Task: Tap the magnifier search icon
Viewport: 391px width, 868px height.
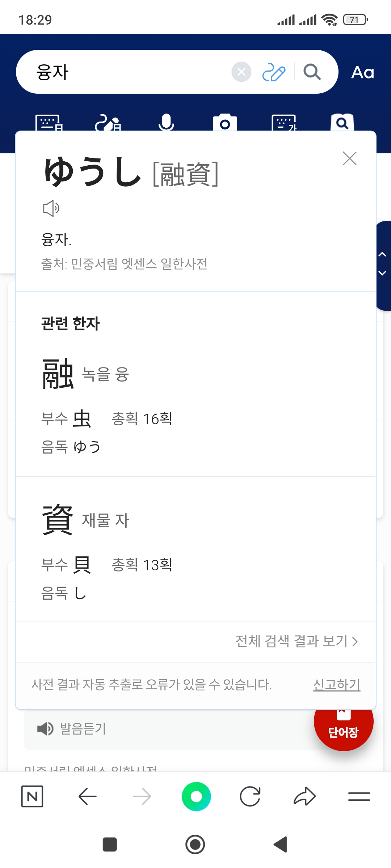Action: coord(312,72)
